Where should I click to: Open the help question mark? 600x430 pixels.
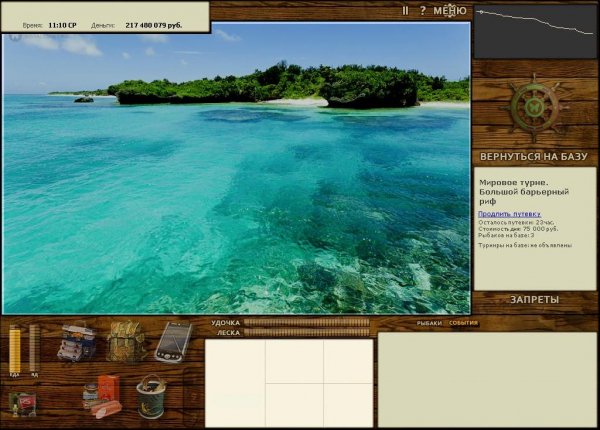(422, 10)
